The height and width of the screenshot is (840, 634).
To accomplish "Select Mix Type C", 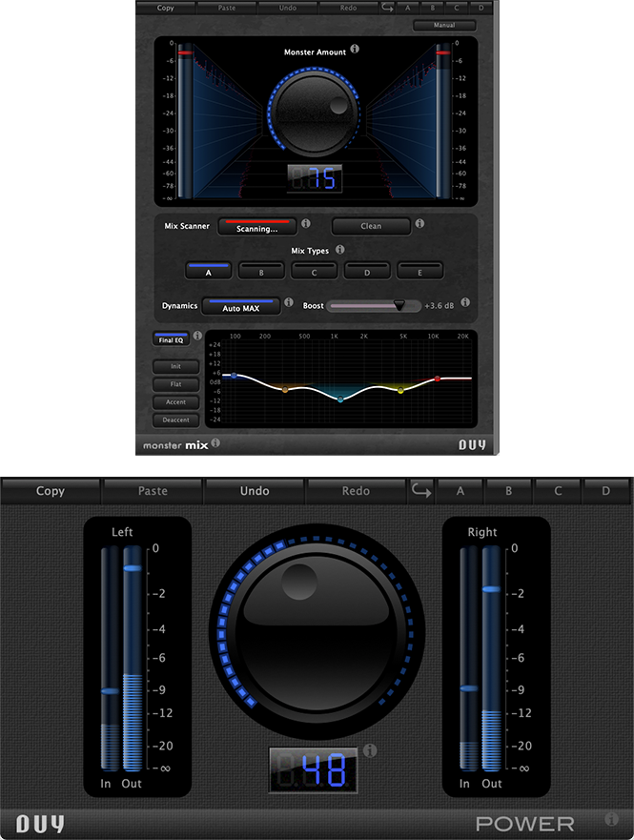I will click(314, 271).
